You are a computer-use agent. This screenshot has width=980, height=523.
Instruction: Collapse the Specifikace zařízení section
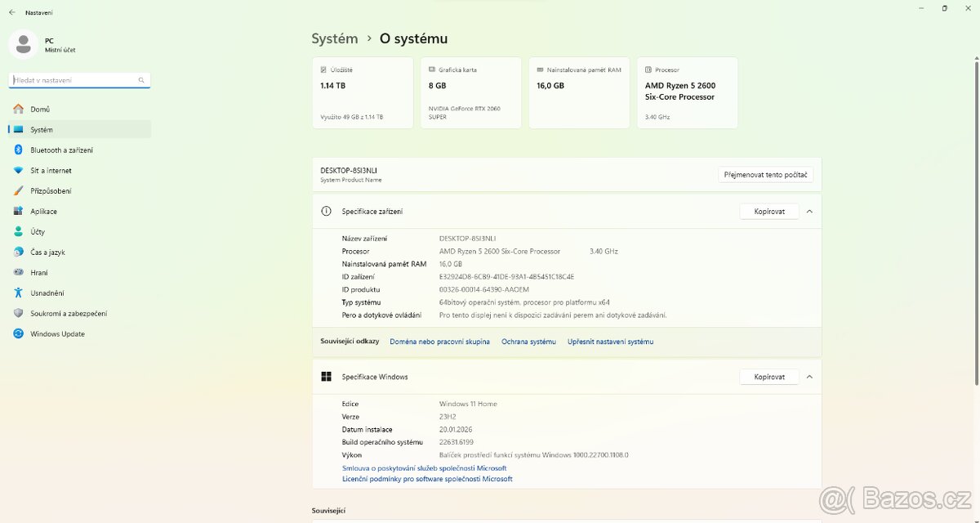coord(809,211)
